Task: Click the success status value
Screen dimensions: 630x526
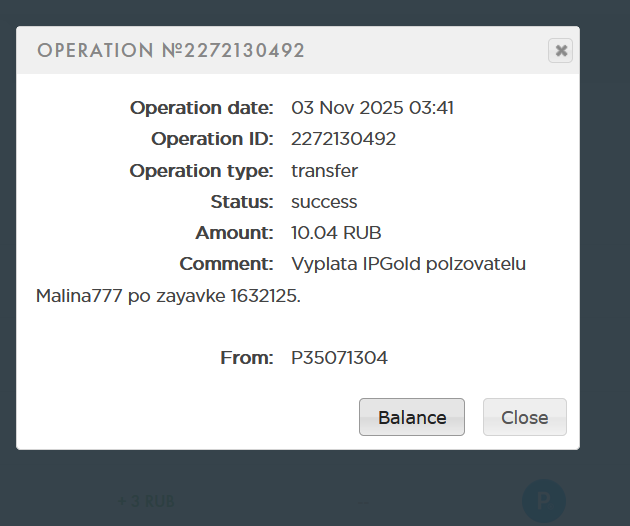Action: (324, 202)
